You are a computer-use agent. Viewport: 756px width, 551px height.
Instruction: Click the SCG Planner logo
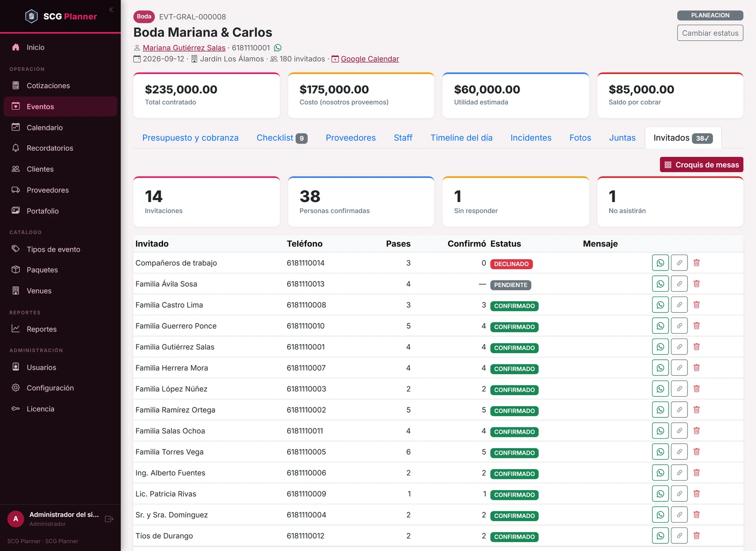tap(60, 17)
